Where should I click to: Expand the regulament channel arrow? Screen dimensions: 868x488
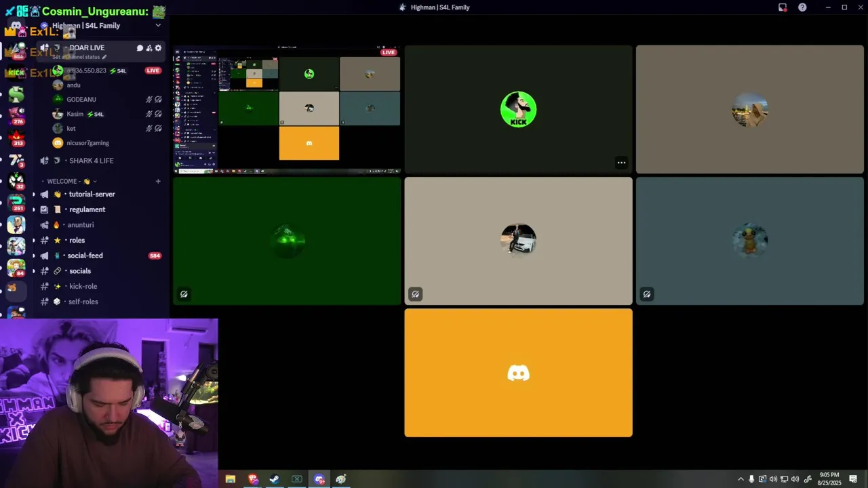[34, 210]
